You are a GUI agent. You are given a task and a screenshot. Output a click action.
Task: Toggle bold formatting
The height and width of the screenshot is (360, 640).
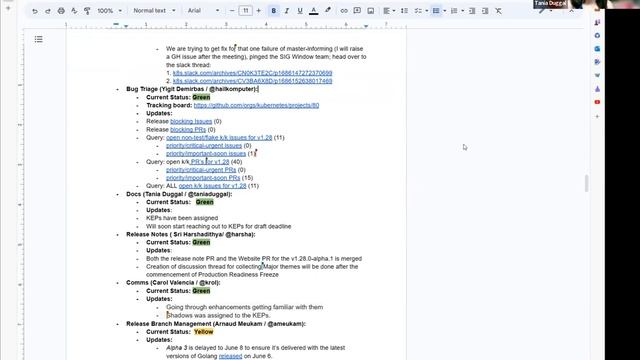(273, 11)
